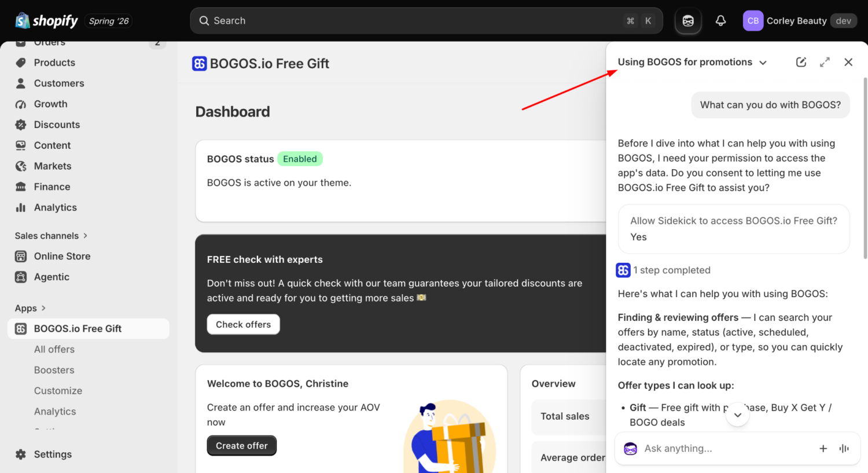Click the Welcome to BOGOS, Christine text
The width and height of the screenshot is (868, 473).
click(x=278, y=384)
